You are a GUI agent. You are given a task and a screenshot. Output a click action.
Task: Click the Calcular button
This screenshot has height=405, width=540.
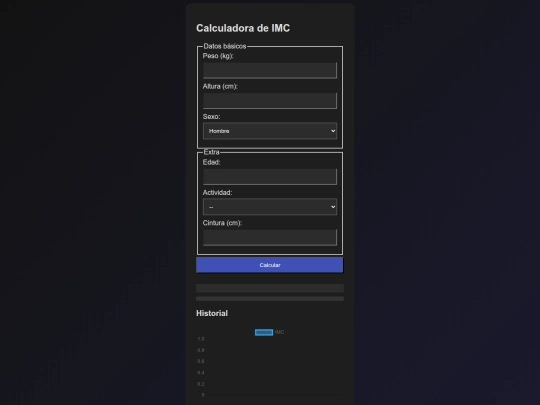270,265
